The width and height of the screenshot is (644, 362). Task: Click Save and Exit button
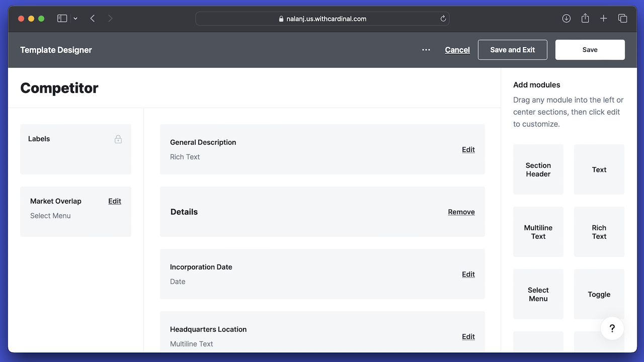coord(513,50)
